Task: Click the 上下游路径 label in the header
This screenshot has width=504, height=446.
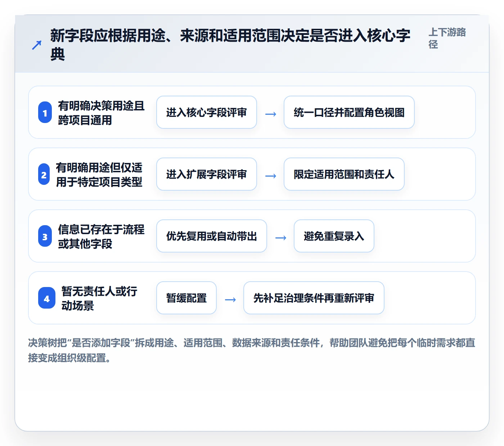Action: point(447,38)
